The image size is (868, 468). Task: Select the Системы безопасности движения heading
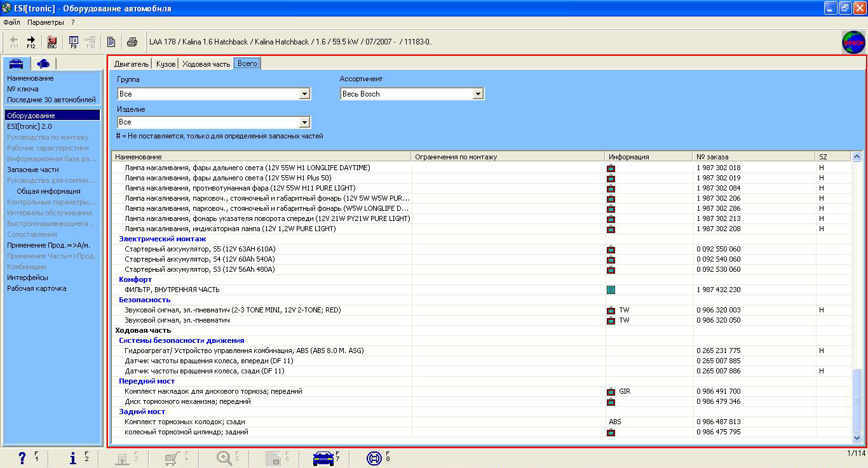tap(182, 340)
